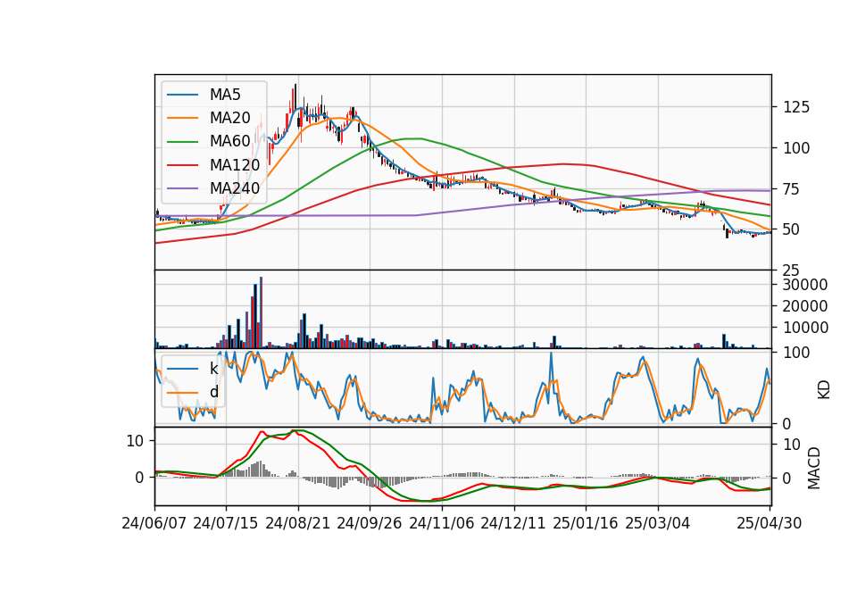Click the KD axis title

[824, 389]
